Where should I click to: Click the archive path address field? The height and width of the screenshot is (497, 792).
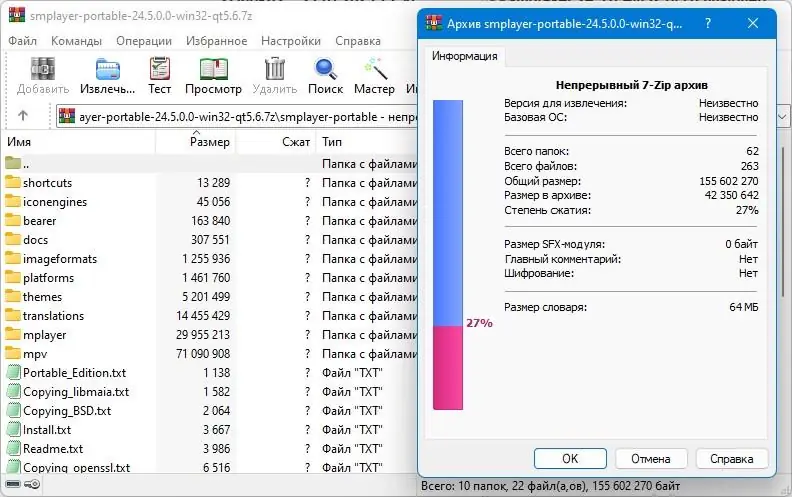click(x=237, y=117)
